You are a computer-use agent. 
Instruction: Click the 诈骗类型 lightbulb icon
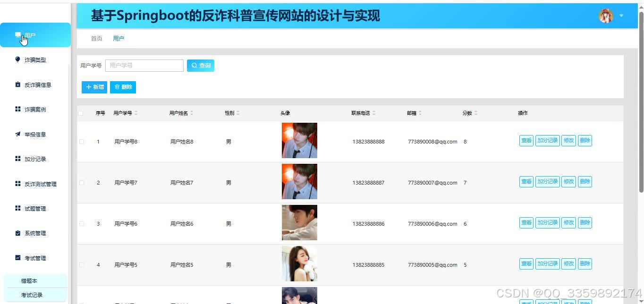(x=18, y=59)
